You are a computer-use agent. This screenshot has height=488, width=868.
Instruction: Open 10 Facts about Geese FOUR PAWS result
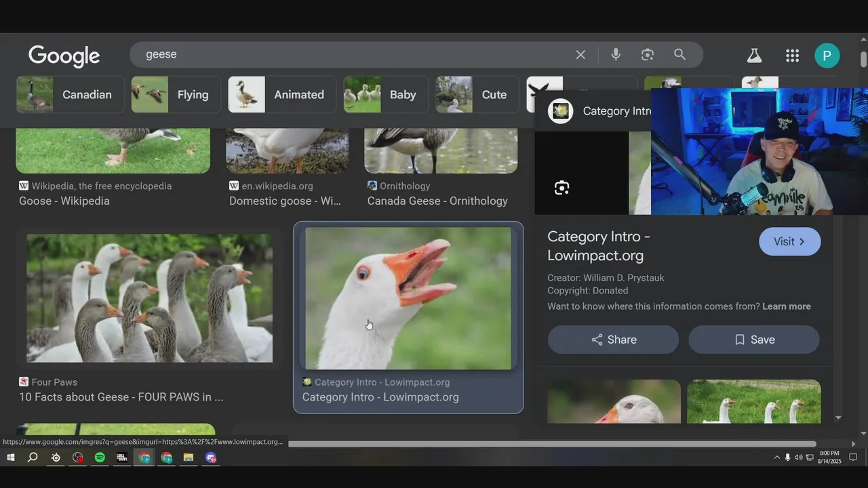click(x=121, y=397)
